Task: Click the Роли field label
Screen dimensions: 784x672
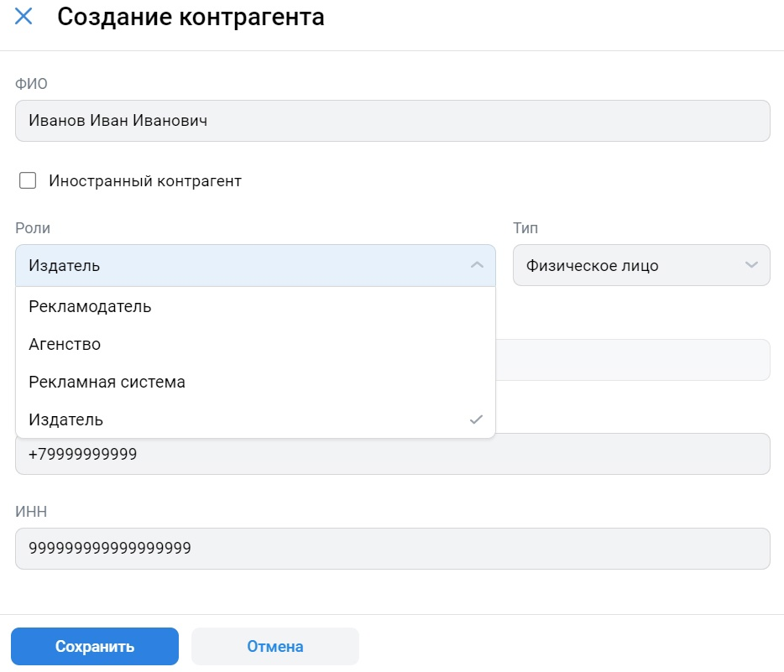Action: pos(32,227)
